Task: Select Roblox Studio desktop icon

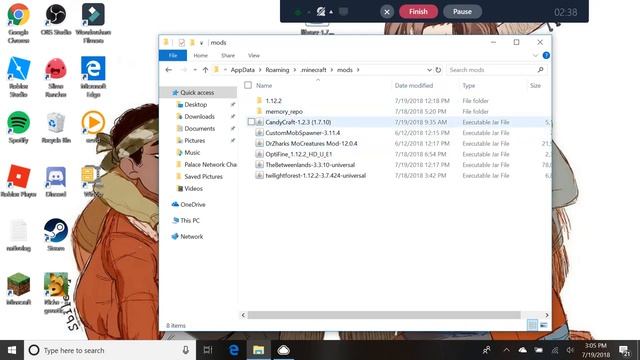Action: pyautogui.click(x=18, y=77)
